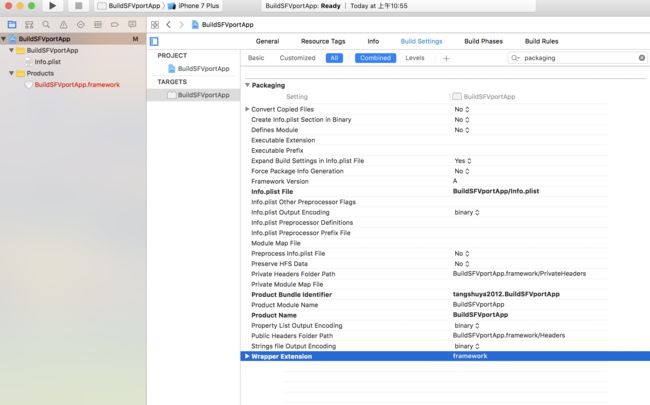
Task: Expand the Wrapper Extension setting
Action: pos(247,356)
